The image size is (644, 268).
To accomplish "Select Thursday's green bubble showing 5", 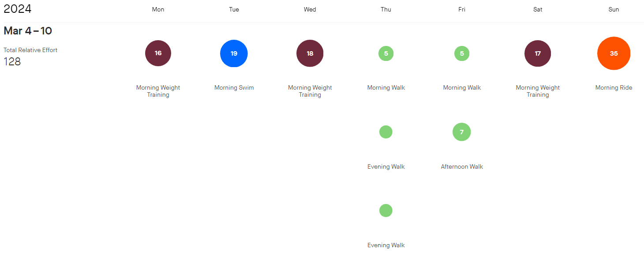I will [386, 53].
